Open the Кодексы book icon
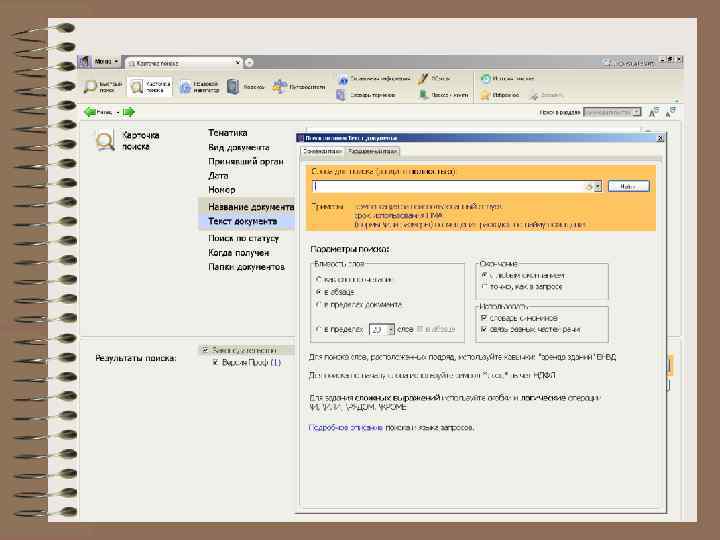720x540 pixels. pyautogui.click(x=233, y=86)
